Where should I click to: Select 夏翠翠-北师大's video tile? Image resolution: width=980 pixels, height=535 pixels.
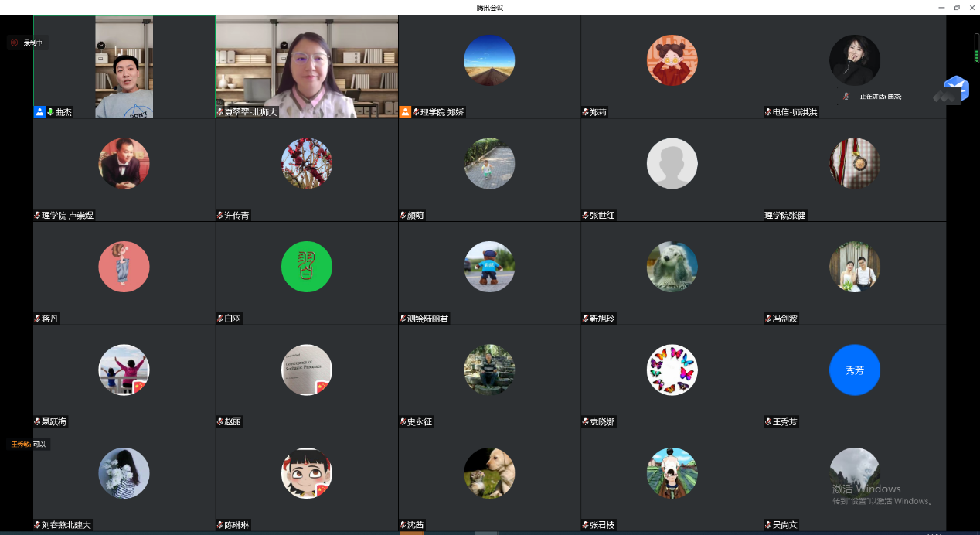coord(307,66)
